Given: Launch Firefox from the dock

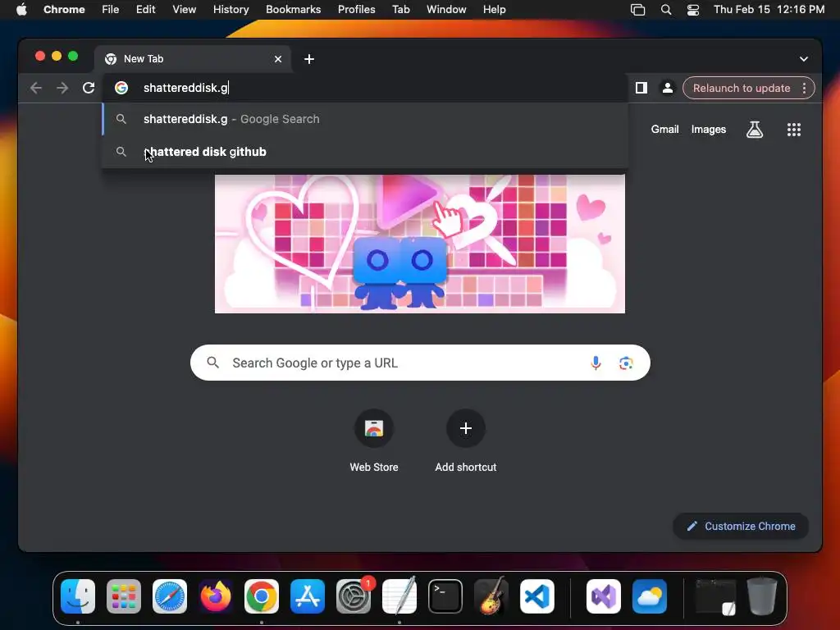Looking at the screenshot, I should [x=216, y=596].
